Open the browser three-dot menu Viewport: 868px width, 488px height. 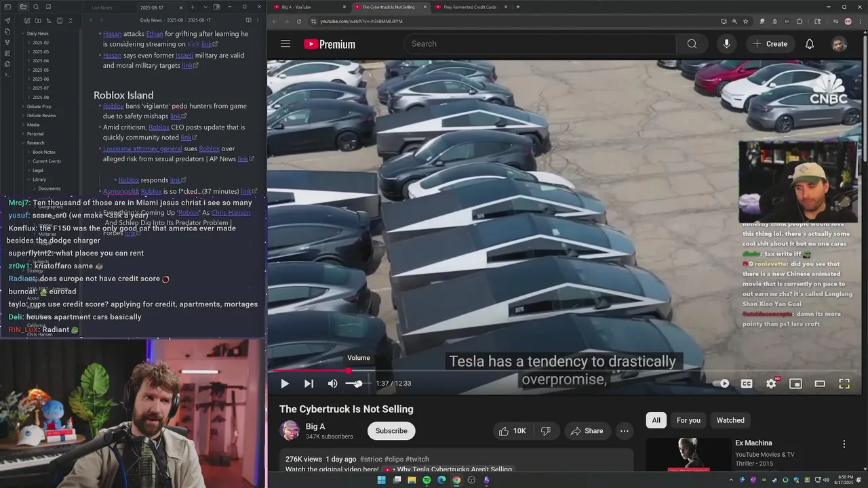[x=859, y=21]
